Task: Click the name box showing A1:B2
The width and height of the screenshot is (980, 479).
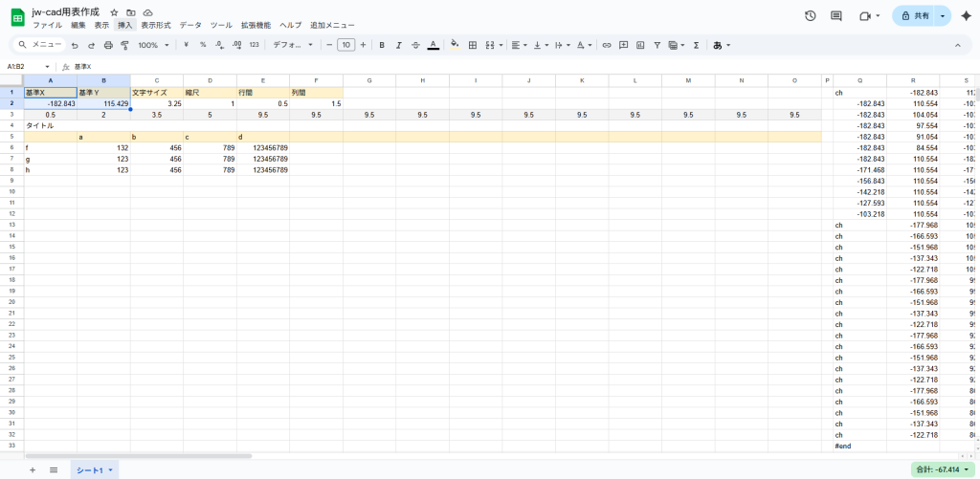Action: click(x=28, y=66)
